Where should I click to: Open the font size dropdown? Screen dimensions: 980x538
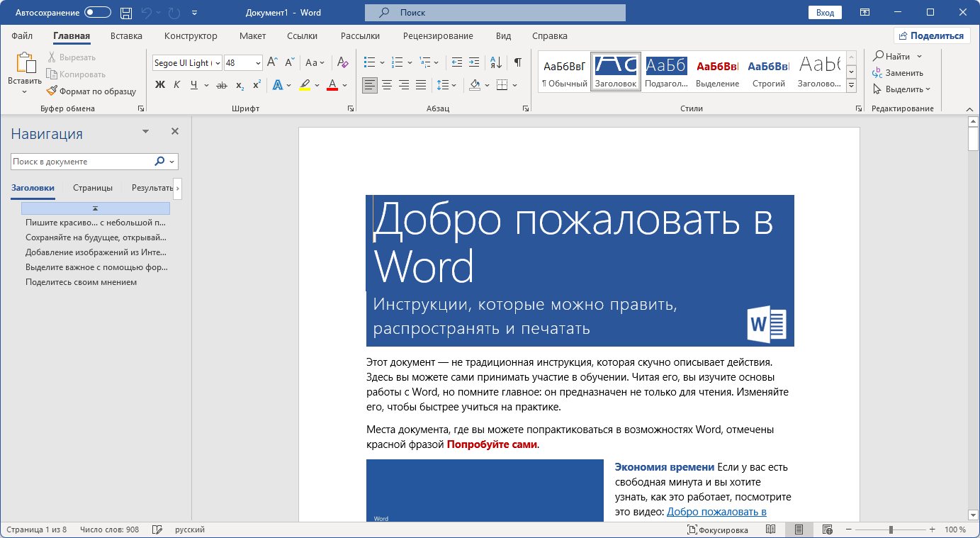coord(258,63)
